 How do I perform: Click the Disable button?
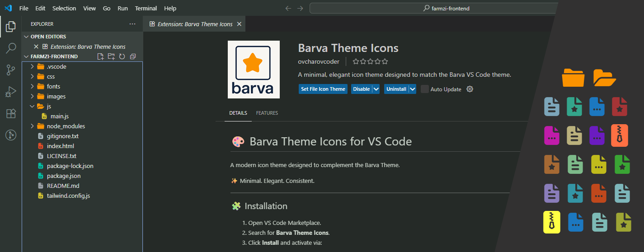(x=362, y=89)
